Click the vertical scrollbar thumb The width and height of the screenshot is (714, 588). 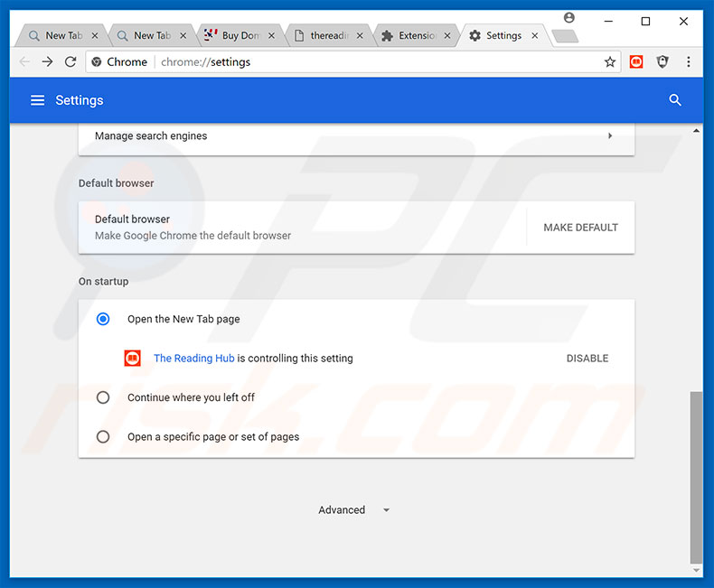(696, 477)
